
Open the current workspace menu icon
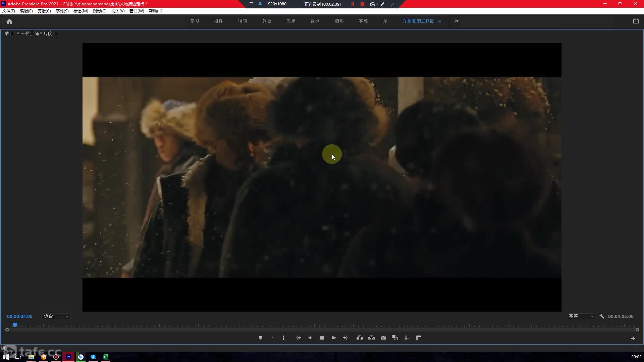point(440,21)
